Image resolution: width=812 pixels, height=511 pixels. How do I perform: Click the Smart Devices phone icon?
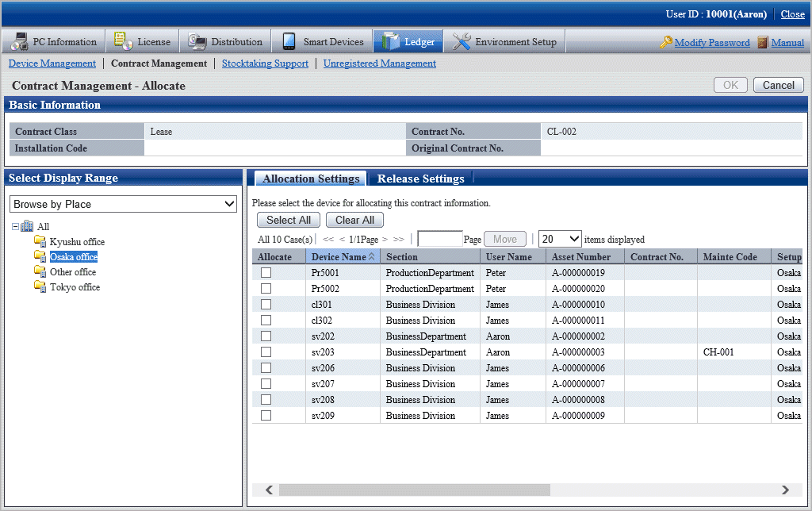coord(289,42)
